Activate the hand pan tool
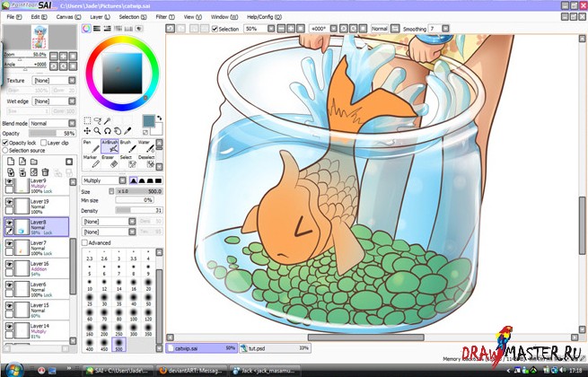Viewport: 588px width, 377px height. click(x=118, y=130)
